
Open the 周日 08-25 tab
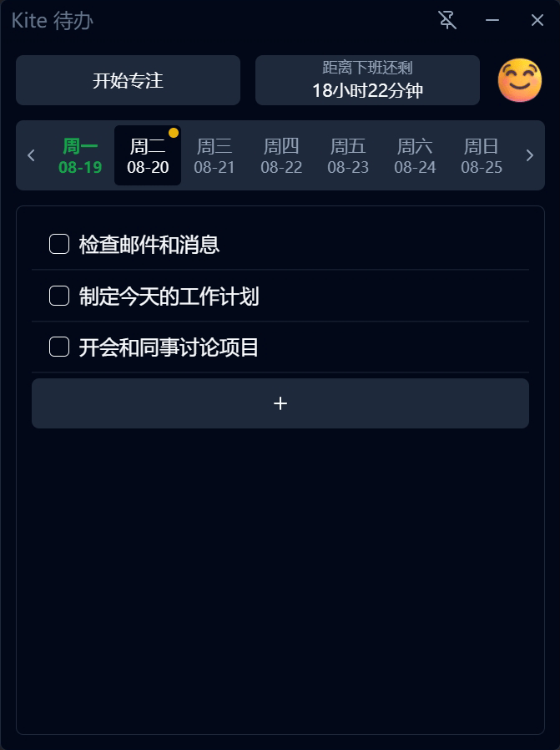point(482,156)
